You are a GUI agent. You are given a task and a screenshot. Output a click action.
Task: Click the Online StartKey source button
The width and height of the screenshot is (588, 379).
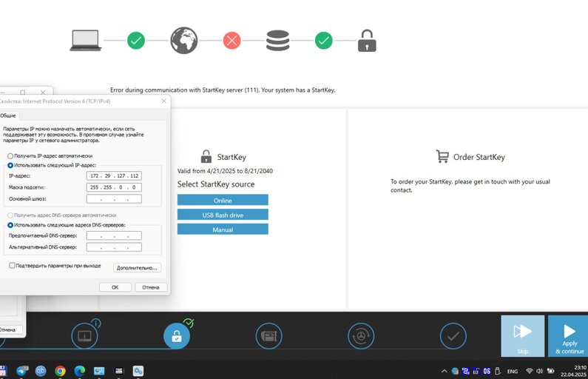(223, 200)
